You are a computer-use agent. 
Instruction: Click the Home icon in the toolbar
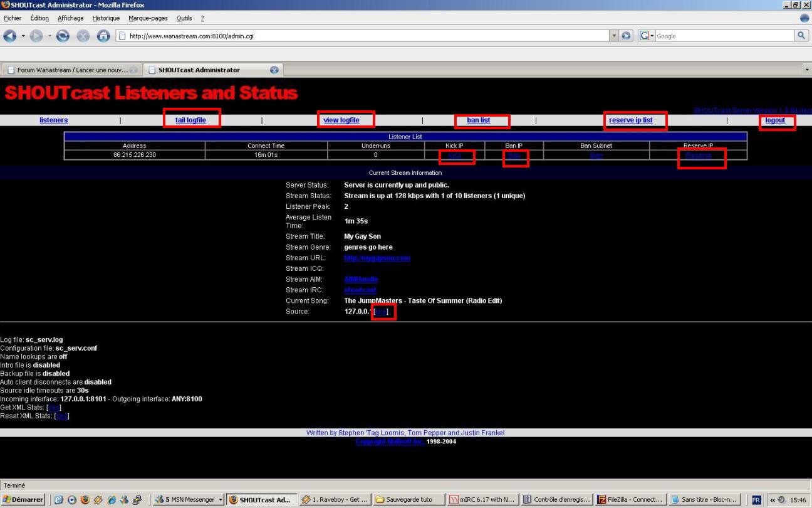(x=103, y=36)
